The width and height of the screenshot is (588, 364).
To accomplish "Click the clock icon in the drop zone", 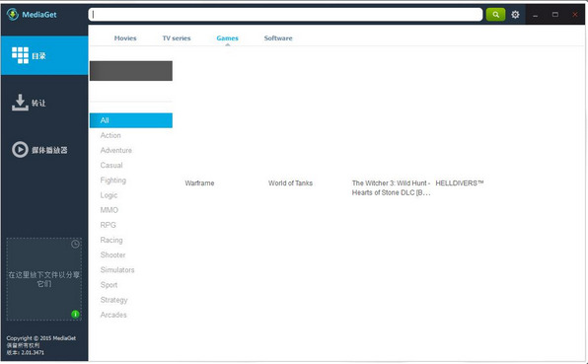I will tap(75, 244).
